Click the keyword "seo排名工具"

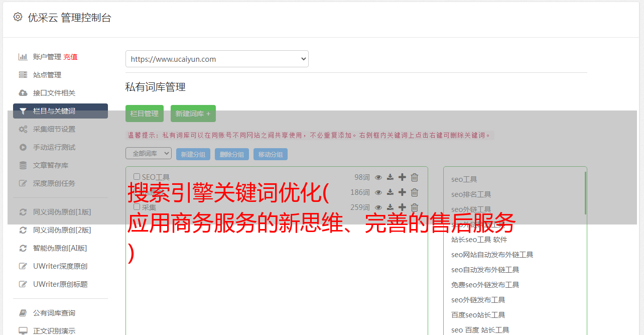tap(471, 194)
